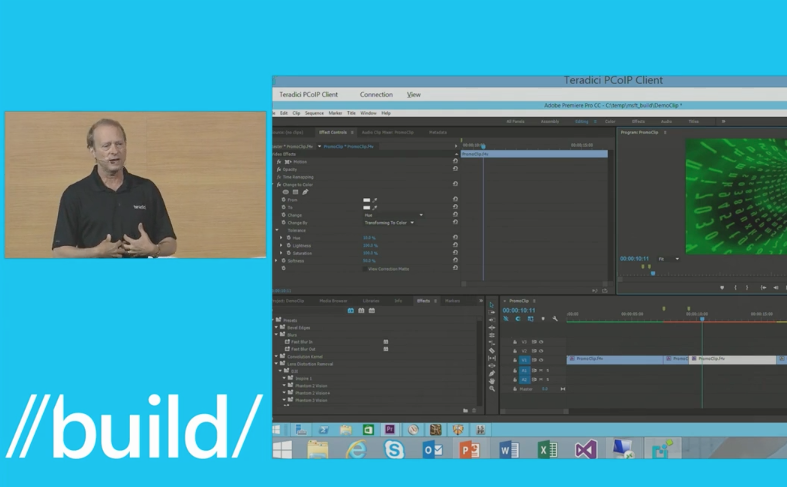Click the From color swatch
Screen dimensions: 787x487
[366, 200]
